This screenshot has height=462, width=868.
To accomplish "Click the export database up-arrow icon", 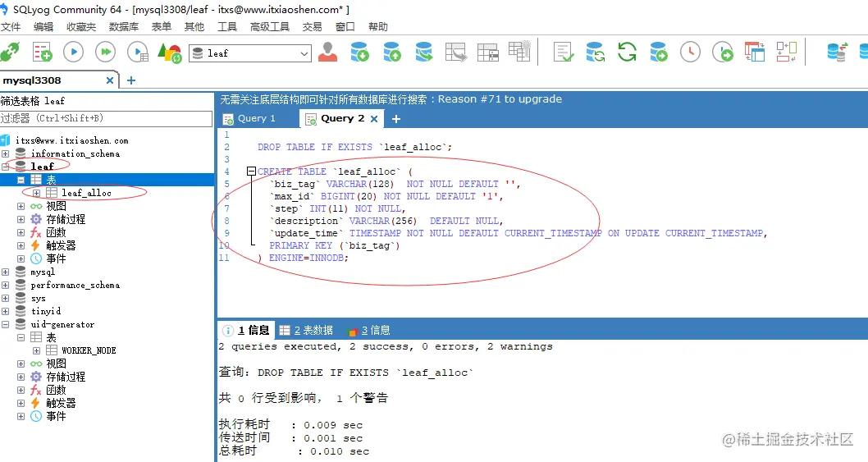I will click(392, 53).
